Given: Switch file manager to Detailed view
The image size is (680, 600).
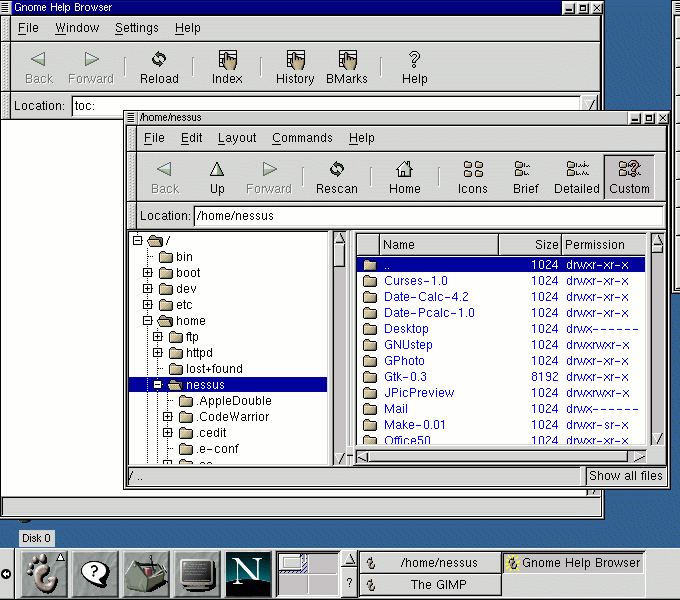Looking at the screenshot, I should [x=577, y=177].
